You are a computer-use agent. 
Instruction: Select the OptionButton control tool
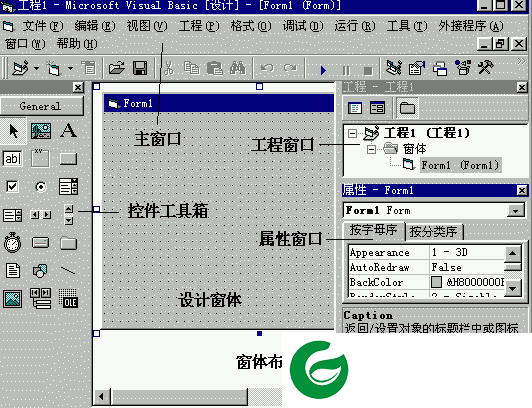pos(41,187)
